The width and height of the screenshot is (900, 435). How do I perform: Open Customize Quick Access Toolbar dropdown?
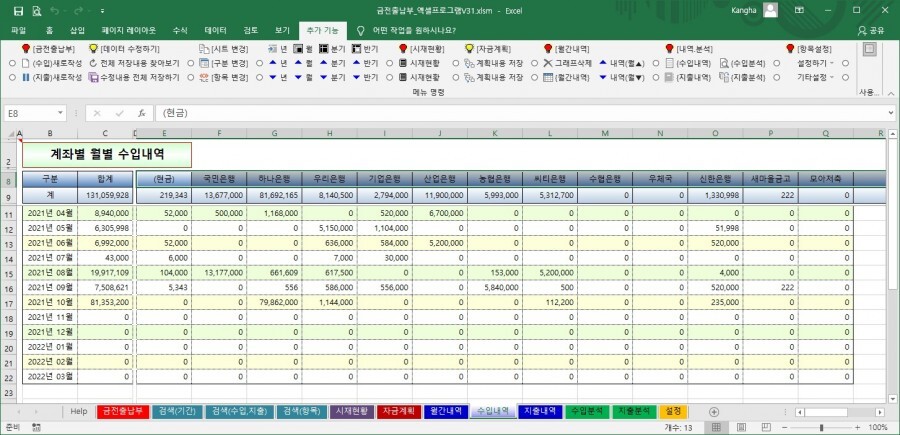102,10
